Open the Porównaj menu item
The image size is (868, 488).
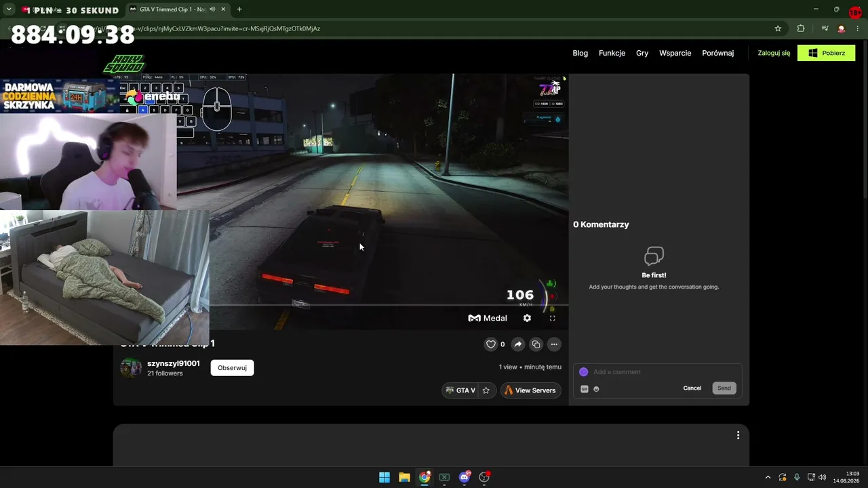click(x=718, y=53)
